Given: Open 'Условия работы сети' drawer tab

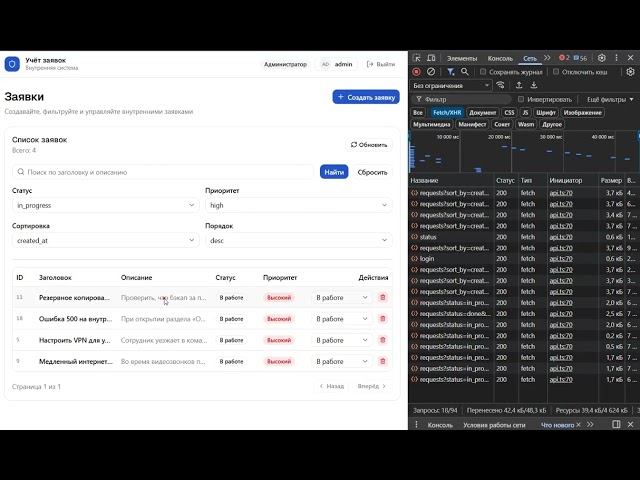Looking at the screenshot, I should coord(494,425).
